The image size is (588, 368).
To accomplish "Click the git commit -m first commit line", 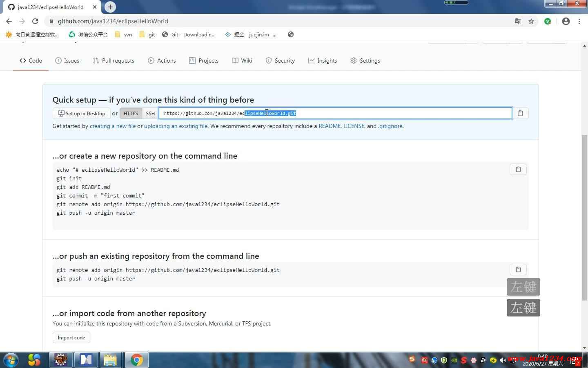I will [x=100, y=195].
